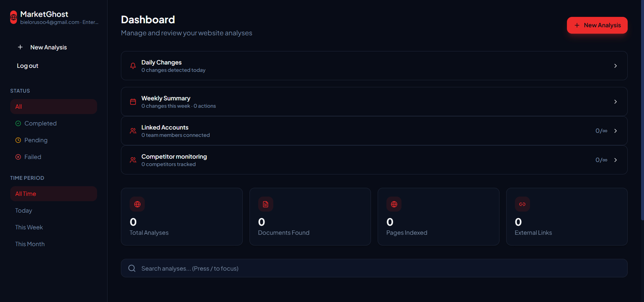Click the Competitor monitoring people icon
644x302 pixels.
tap(133, 160)
